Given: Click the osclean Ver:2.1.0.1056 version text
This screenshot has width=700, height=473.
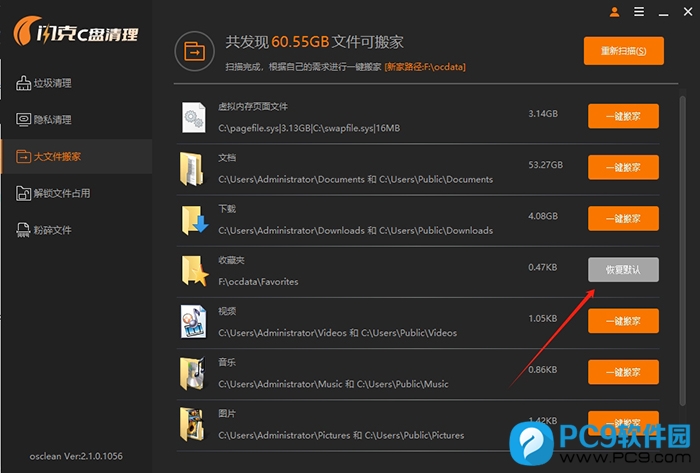Looking at the screenshot, I should coord(76,456).
